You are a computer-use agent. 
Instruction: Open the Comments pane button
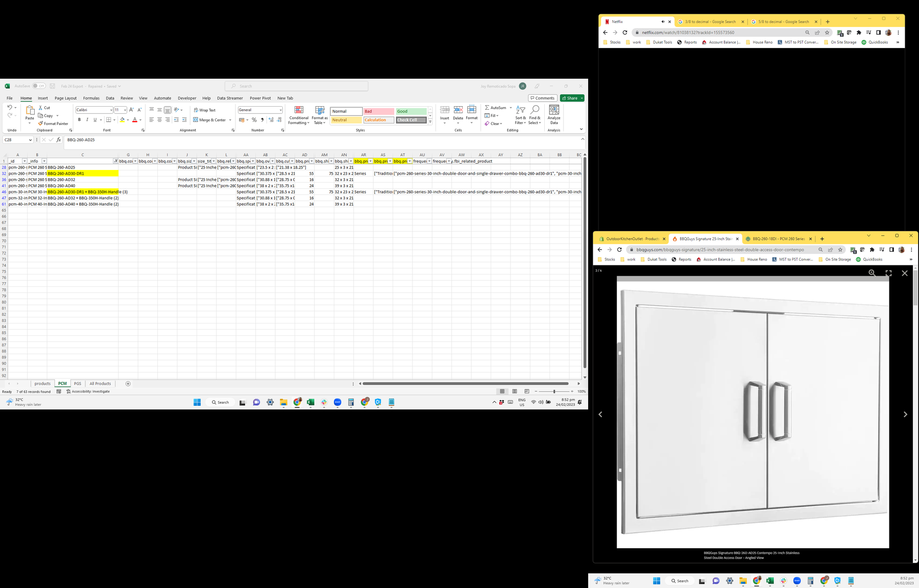pyautogui.click(x=542, y=98)
